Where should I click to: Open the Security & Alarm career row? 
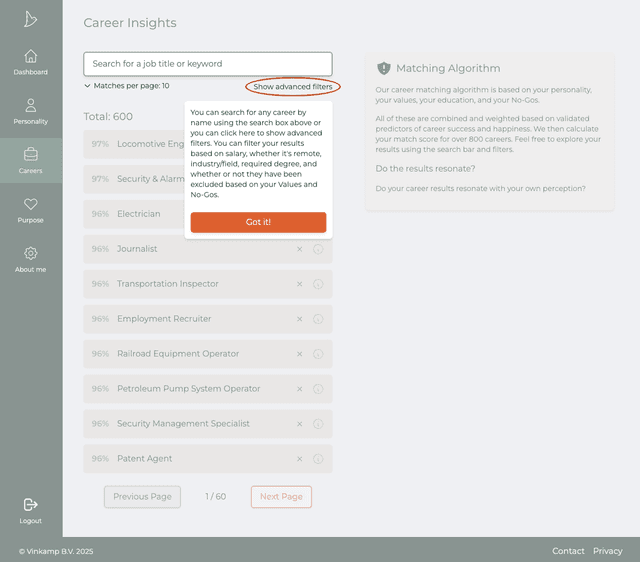click(x=134, y=179)
